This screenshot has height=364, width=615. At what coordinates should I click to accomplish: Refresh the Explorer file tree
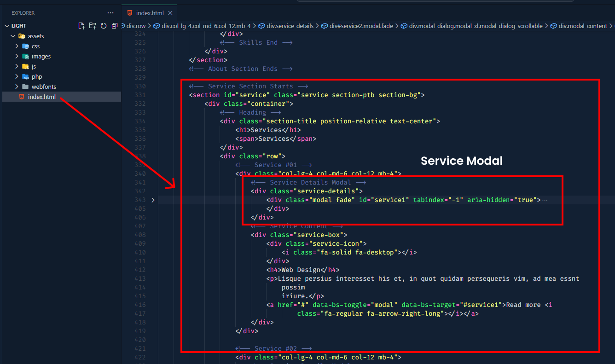pos(104,26)
